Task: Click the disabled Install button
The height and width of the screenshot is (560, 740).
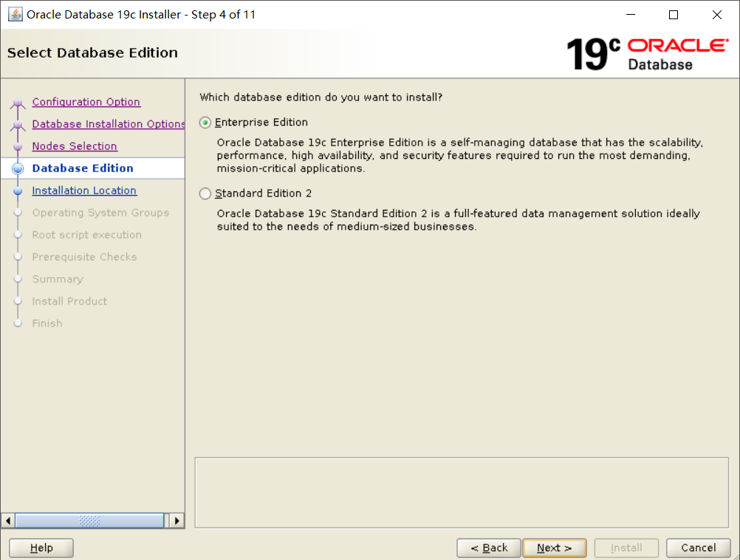Action: [626, 547]
